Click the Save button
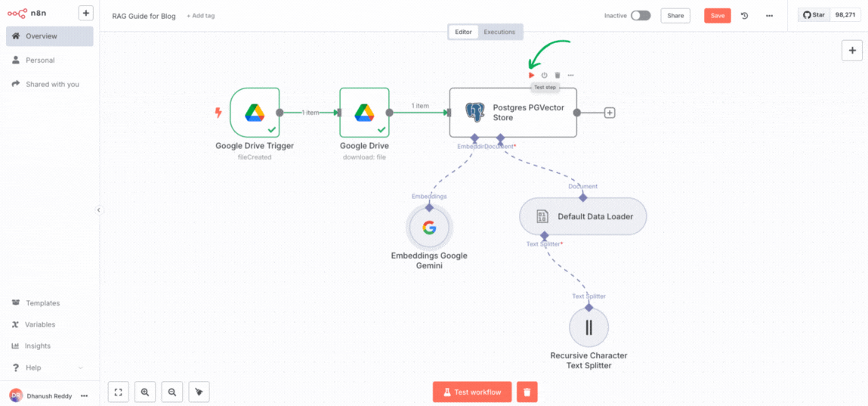868x406 pixels. tap(717, 16)
